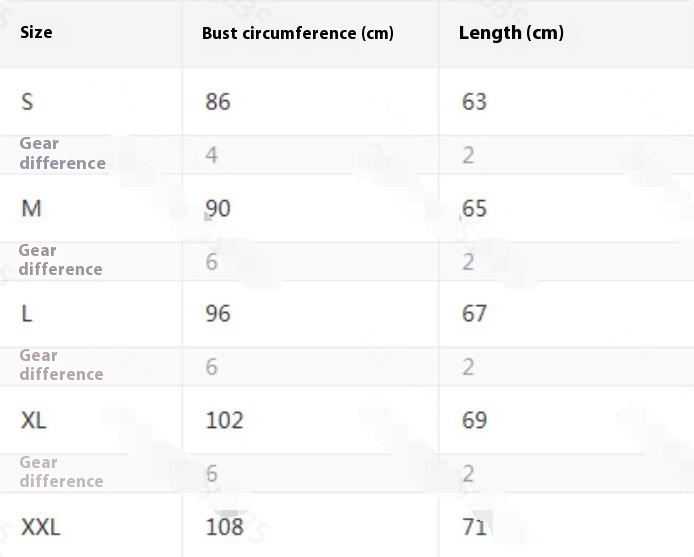Click bust value 90 for size M
Viewport: 694px width, 557px height.
[x=217, y=208]
